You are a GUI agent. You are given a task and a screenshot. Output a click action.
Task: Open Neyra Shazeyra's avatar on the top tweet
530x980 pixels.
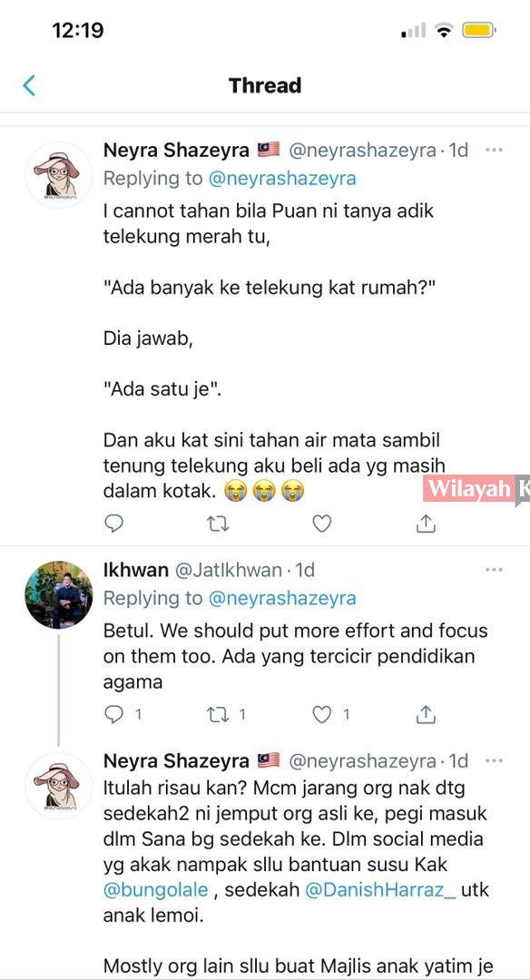[x=59, y=174]
